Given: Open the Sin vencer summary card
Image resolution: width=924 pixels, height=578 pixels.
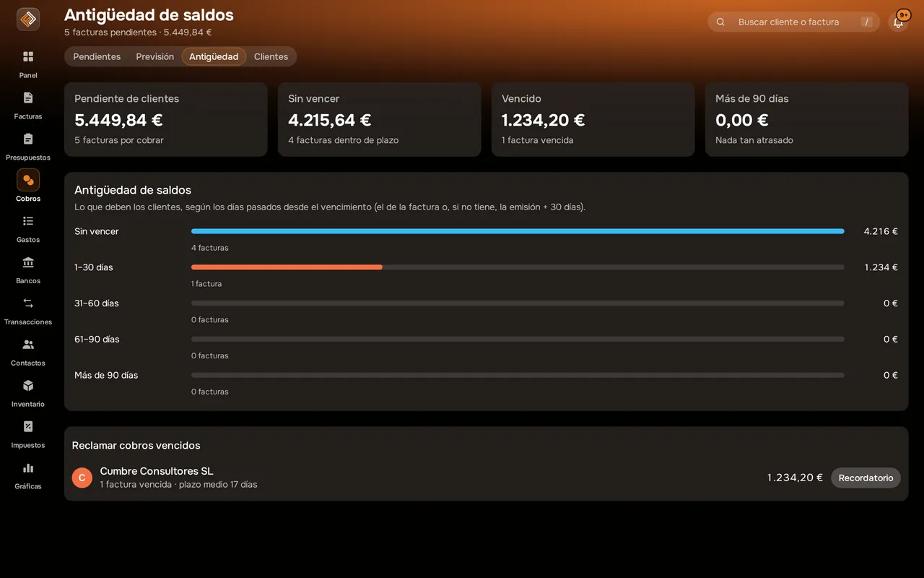Looking at the screenshot, I should [380, 119].
